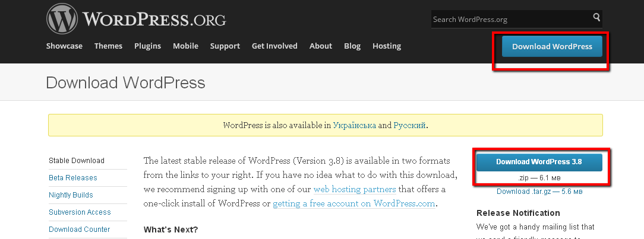Click the WordPress logo icon

(62, 19)
